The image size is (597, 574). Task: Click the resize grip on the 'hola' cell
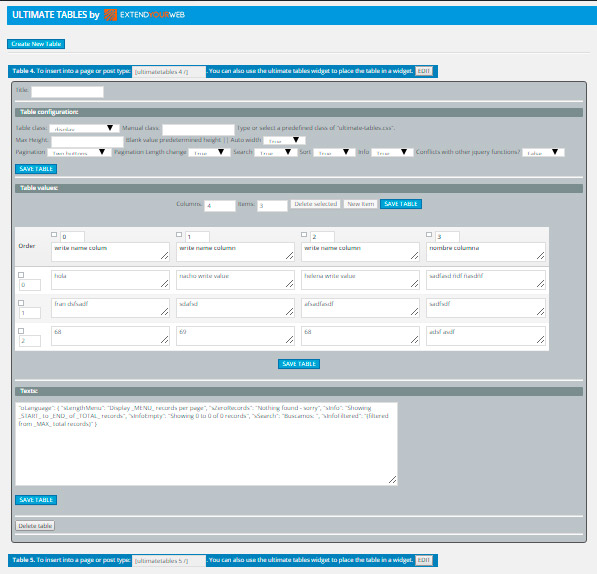tap(164, 284)
